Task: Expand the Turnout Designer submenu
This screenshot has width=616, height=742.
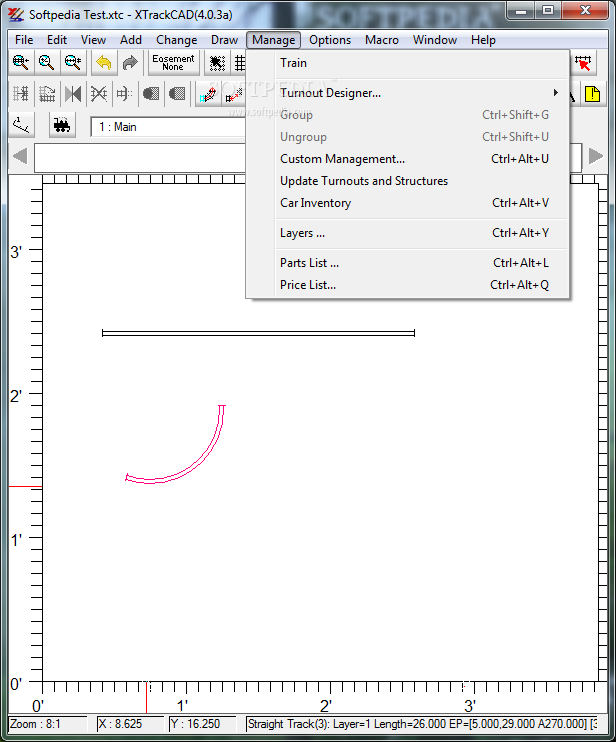Action: click(x=407, y=93)
